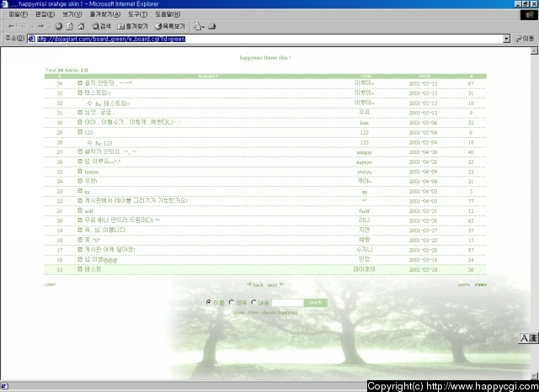
Task: Click the reply arrow icon on row 32
Action: point(90,103)
